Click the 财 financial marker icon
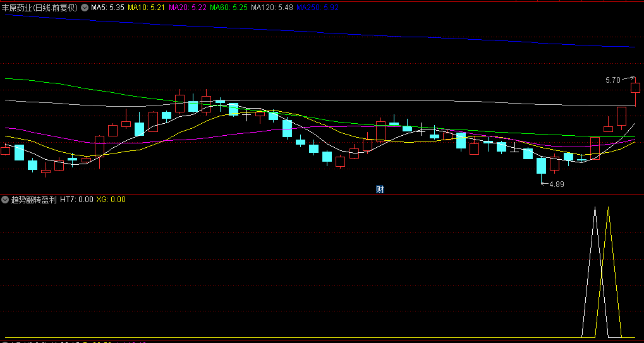Screen dimensions: 644x343 (x=380, y=189)
